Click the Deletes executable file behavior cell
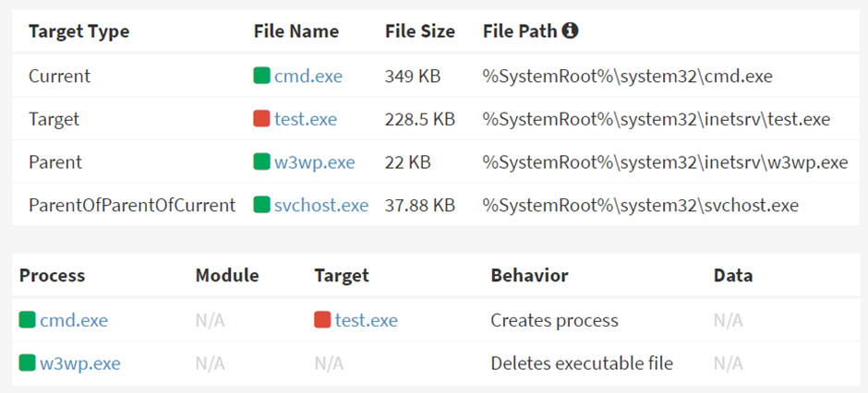Viewport: 868px width, 393px height. 582,363
